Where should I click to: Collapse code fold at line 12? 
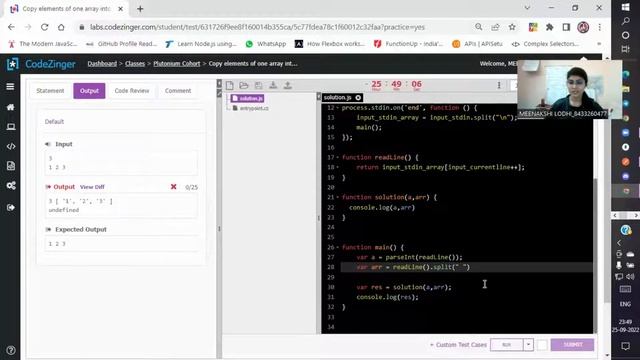(x=338, y=108)
